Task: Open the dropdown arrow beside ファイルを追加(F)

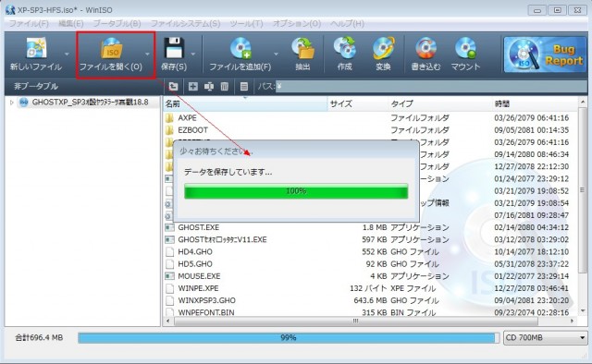Action: coord(276,54)
